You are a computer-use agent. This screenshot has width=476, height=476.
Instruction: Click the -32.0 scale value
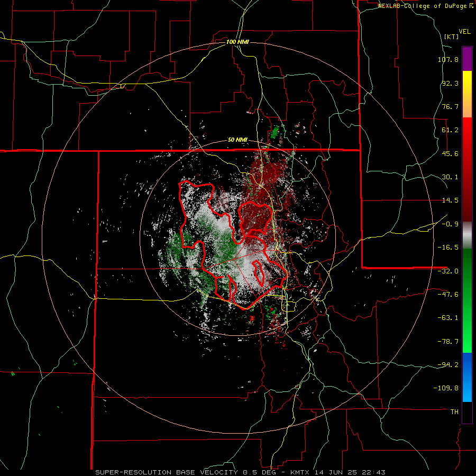pyautogui.click(x=448, y=271)
